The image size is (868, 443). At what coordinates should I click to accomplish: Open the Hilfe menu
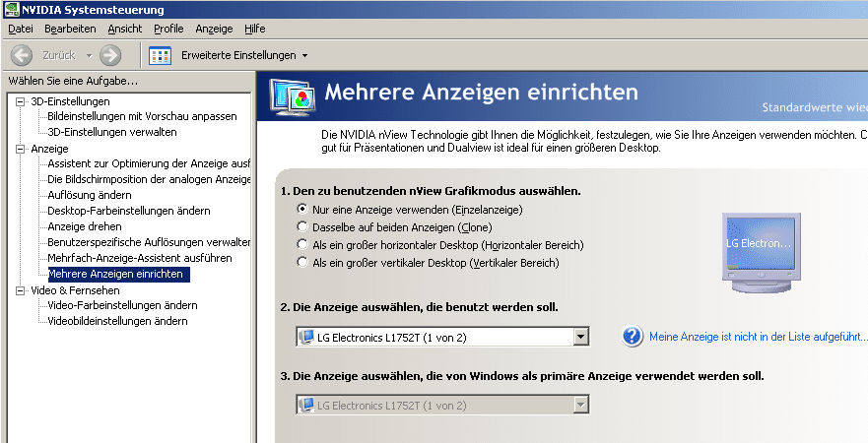coord(254,29)
